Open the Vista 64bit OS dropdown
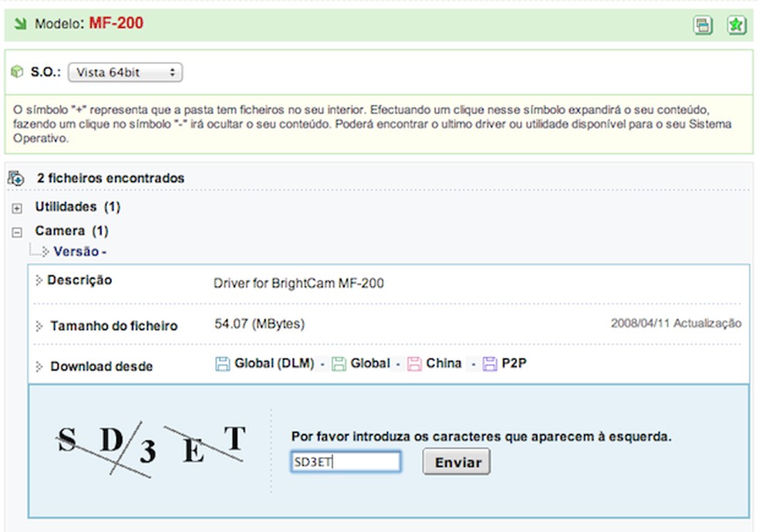759x532 pixels. click(125, 72)
